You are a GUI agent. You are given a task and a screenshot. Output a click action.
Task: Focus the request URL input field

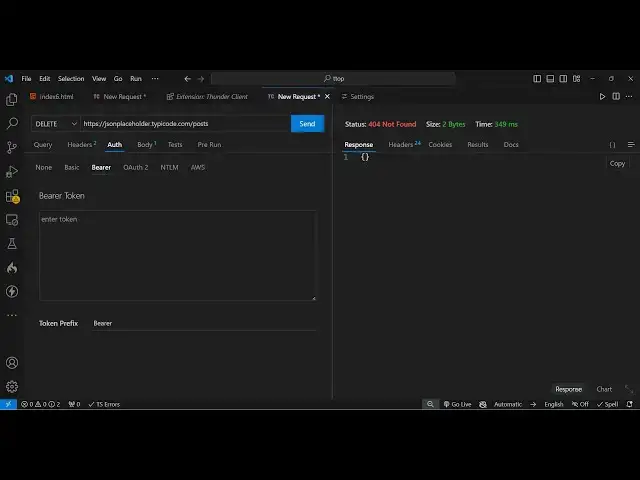tap(186, 124)
